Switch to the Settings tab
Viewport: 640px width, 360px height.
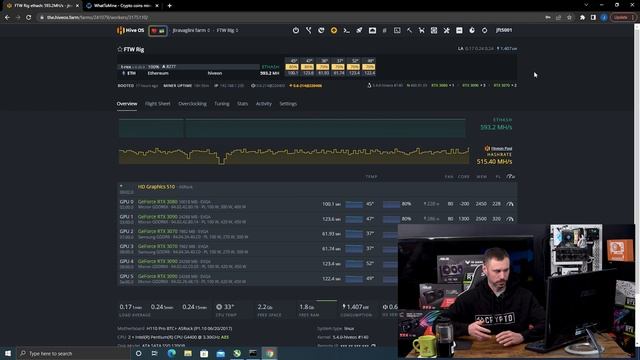pyautogui.click(x=288, y=104)
